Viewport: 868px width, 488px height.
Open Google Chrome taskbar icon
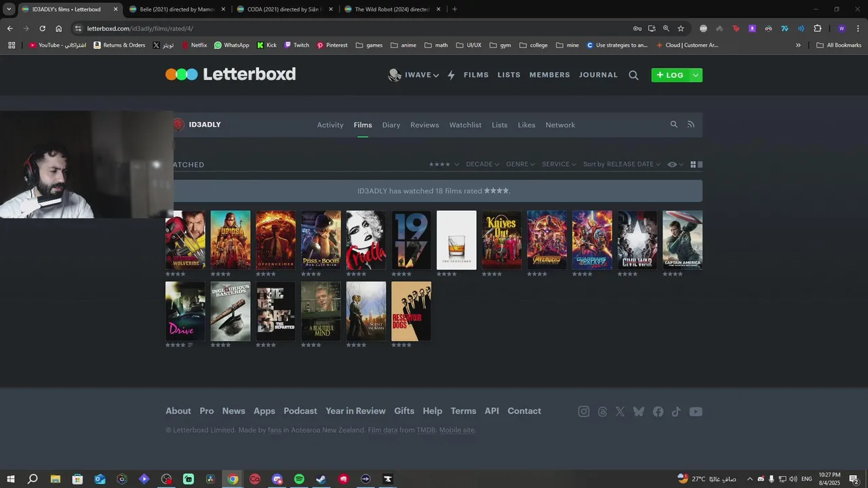[233, 479]
